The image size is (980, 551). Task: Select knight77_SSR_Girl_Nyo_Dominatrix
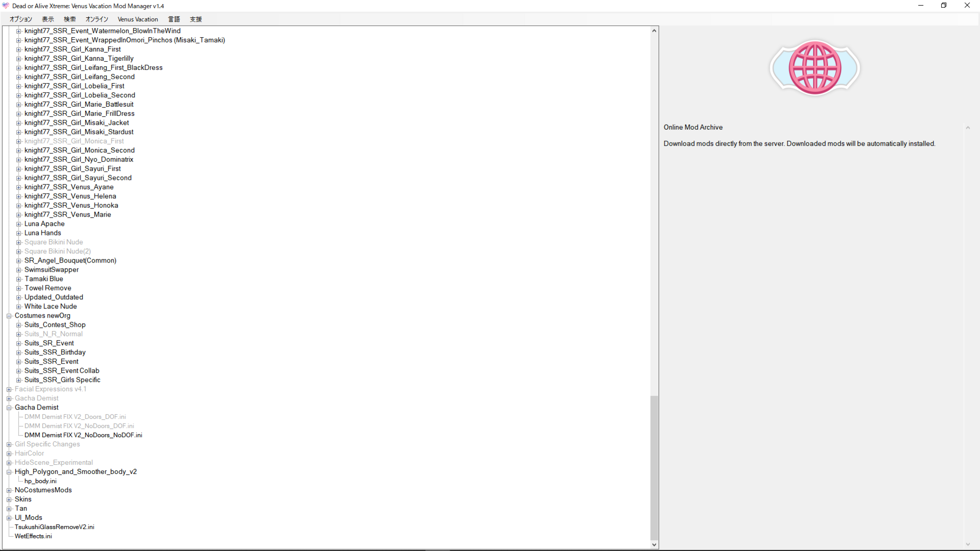coord(79,160)
